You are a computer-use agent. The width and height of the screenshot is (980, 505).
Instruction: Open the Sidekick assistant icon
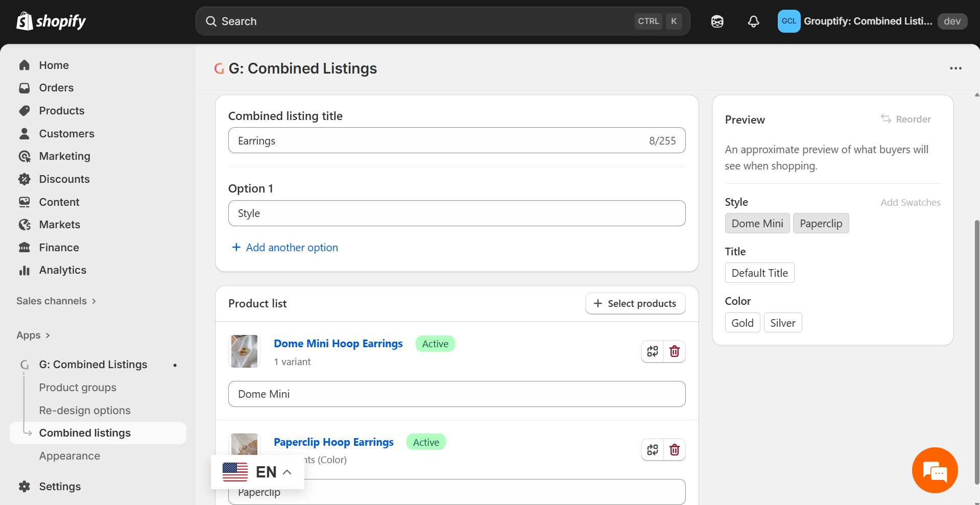pyautogui.click(x=717, y=21)
